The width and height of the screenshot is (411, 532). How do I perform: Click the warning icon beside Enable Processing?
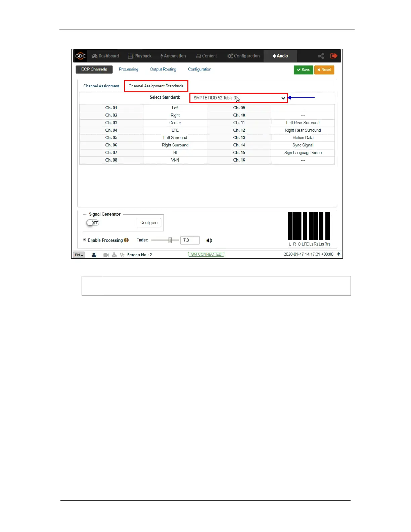(x=126, y=240)
